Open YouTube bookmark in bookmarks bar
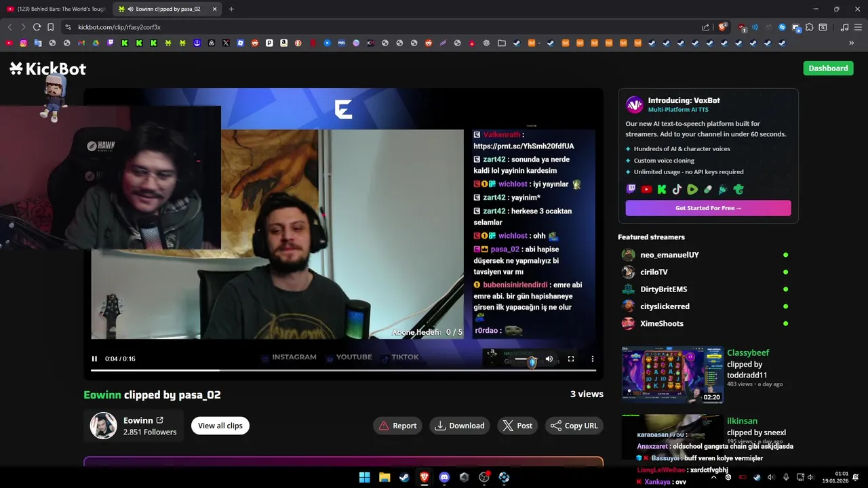 pos(9,43)
